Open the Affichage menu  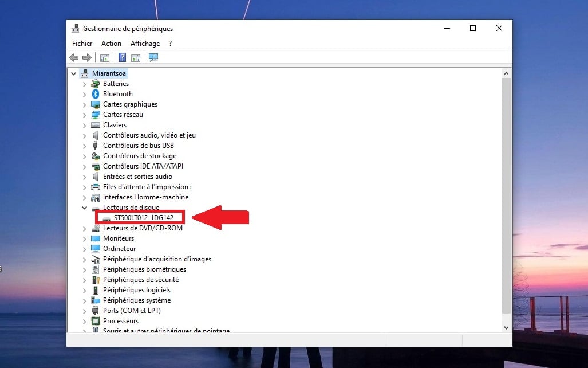tap(145, 43)
